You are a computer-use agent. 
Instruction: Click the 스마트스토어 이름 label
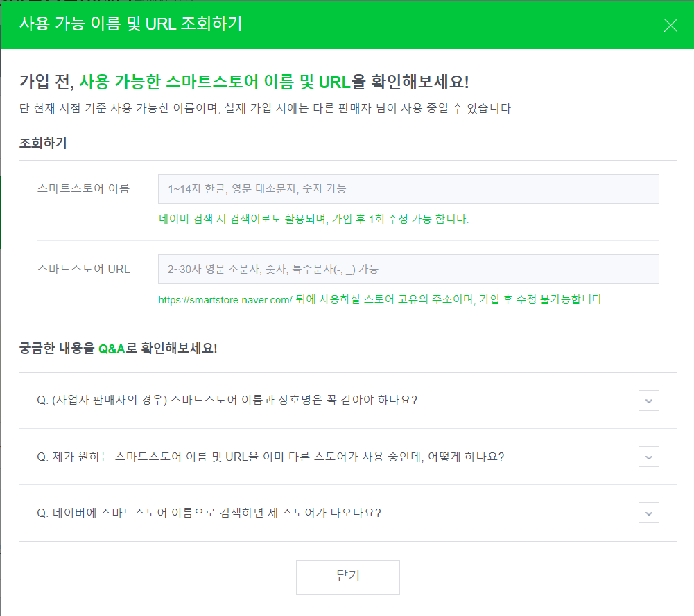[83, 189]
